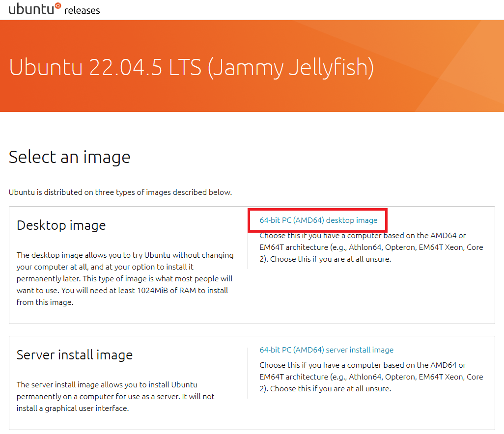Click the vertical divider inside the Server install card
Viewport: 504px width, 434px height.
click(x=248, y=373)
